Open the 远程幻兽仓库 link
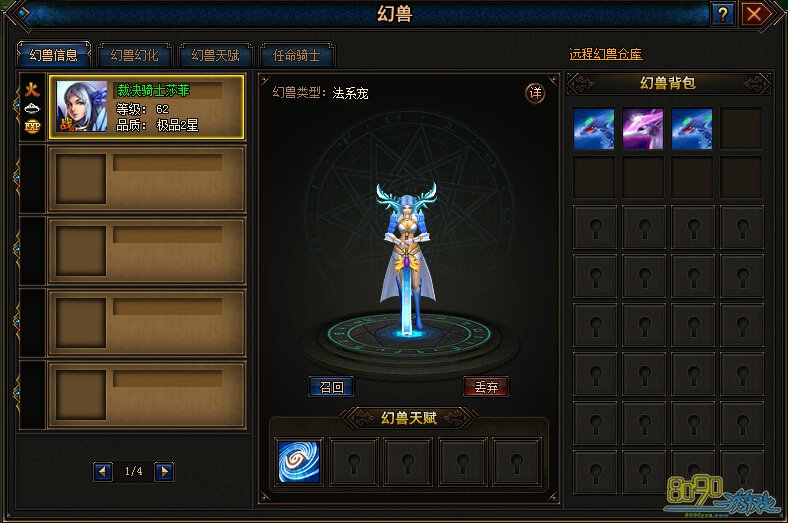This screenshot has height=523, width=788. pos(606,54)
